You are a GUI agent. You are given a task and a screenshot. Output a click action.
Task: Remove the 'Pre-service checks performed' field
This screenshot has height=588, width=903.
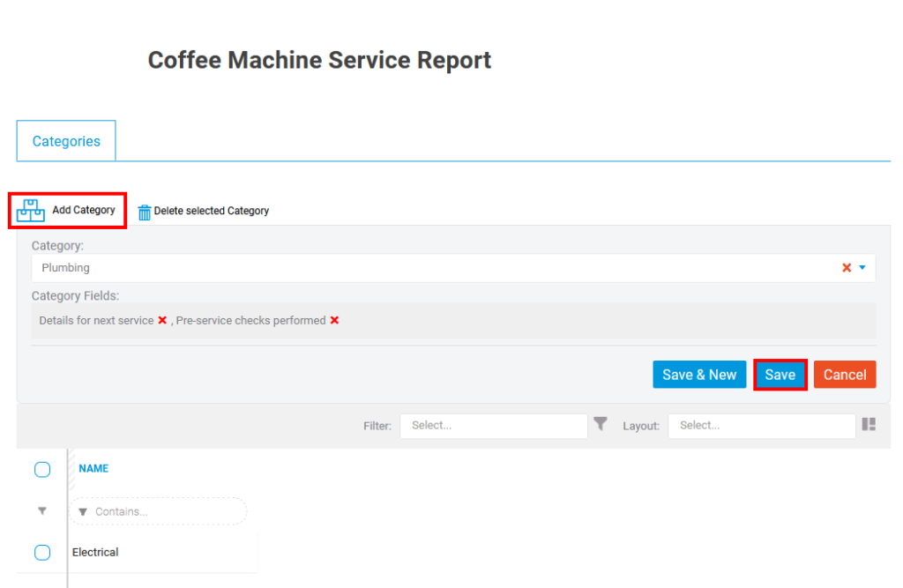pos(333,320)
